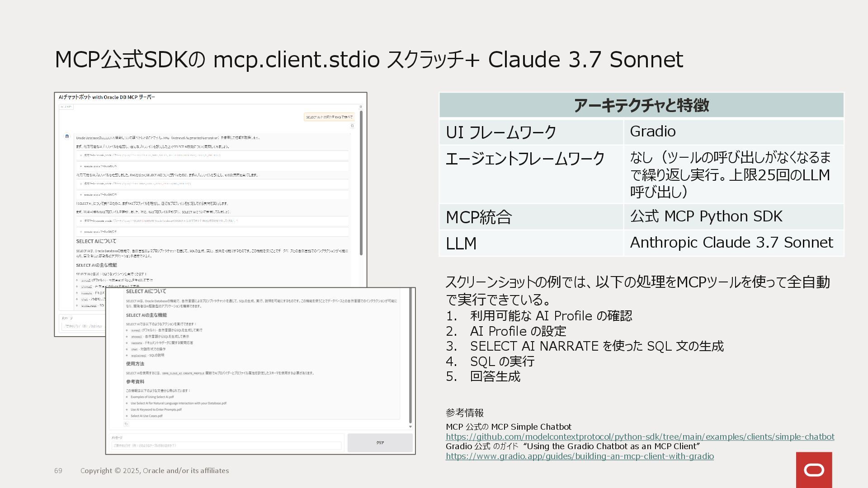Viewport: 868px width, 488px height.
Task: Click the user's SELECT AI query bubble
Action: (329, 117)
